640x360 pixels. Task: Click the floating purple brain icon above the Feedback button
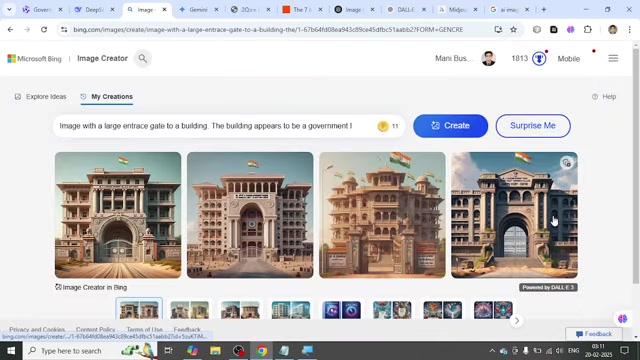pos(622,318)
